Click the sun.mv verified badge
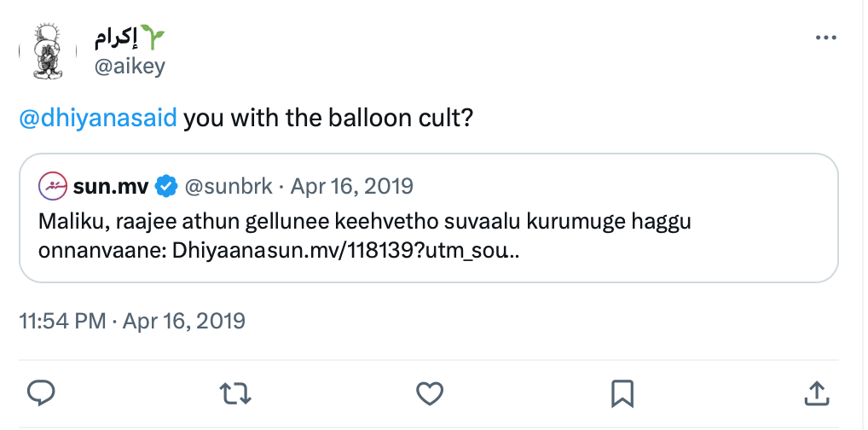868x430 pixels. 166,185
